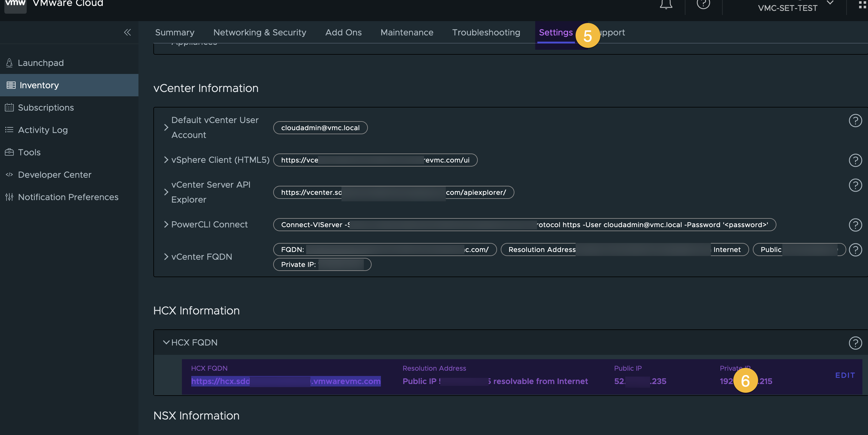Click the vCenter apiexplorer URL pill

[x=393, y=193]
